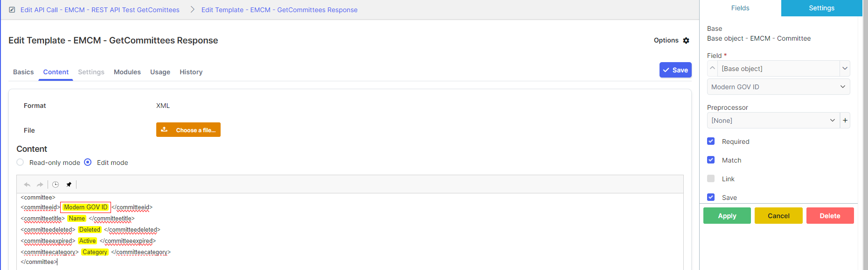Screen dimensions: 868x270
Task: Select the yellow Category field tag
Action: click(x=95, y=252)
